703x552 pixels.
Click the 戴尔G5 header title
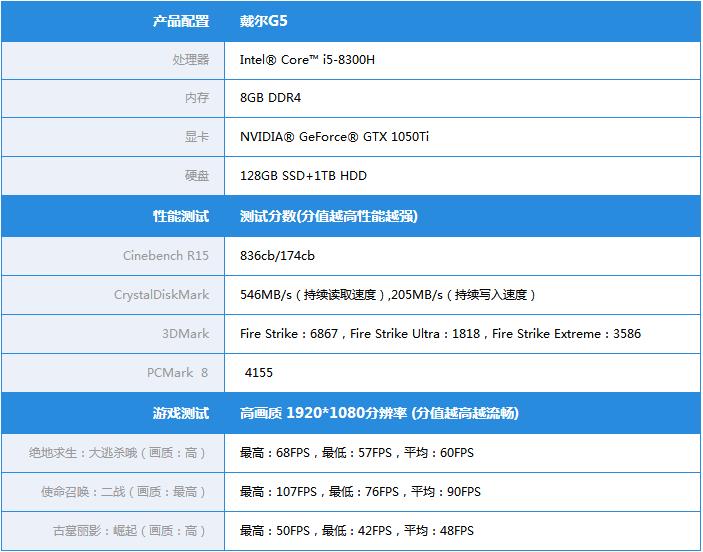(264, 21)
